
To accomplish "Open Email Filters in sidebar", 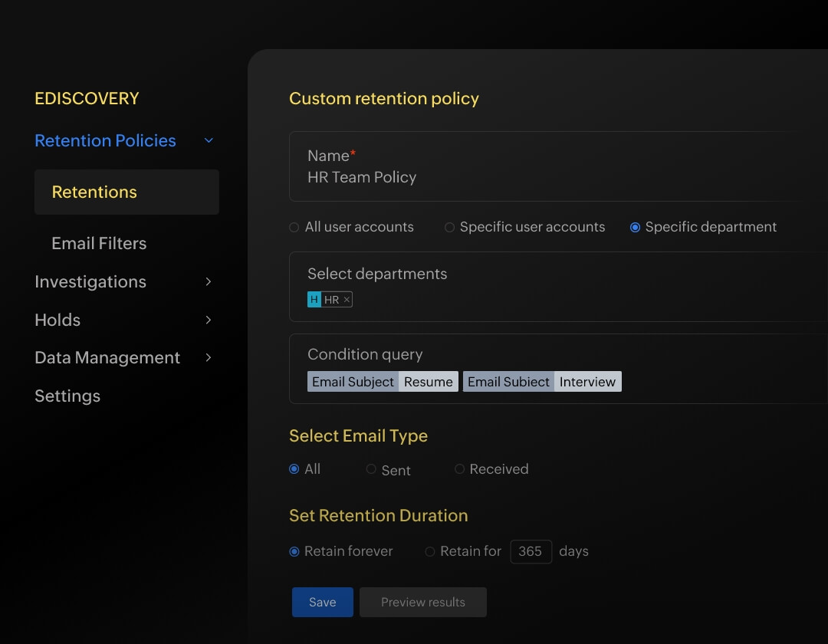I will pyautogui.click(x=99, y=244).
